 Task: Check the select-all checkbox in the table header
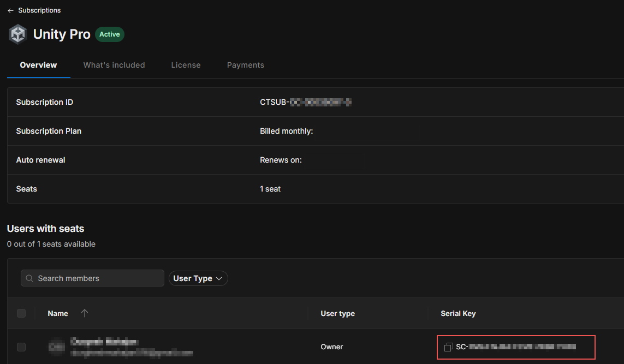click(x=21, y=313)
